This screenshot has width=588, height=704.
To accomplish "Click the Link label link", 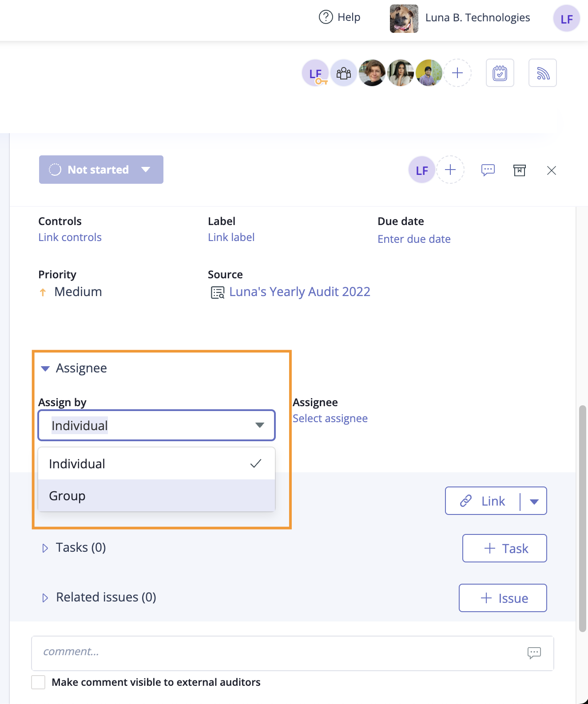I will pyautogui.click(x=231, y=237).
